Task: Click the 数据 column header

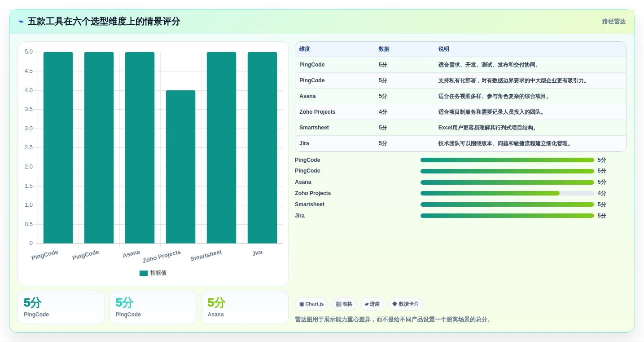Action: (384, 49)
